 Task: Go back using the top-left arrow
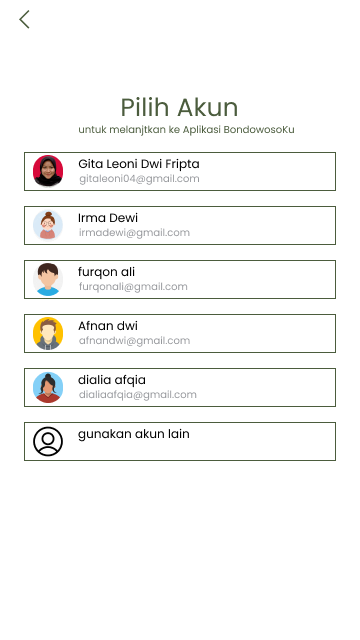24,20
